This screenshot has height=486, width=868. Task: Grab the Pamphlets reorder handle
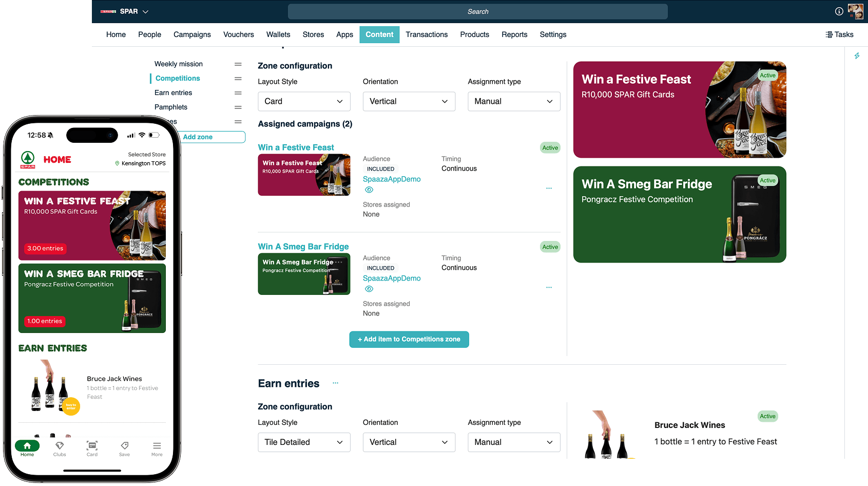click(x=238, y=107)
